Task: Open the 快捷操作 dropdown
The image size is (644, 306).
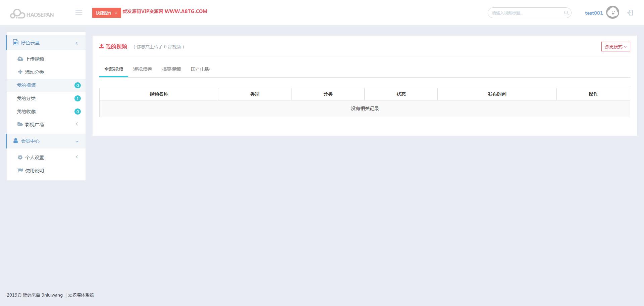Action: (106, 13)
